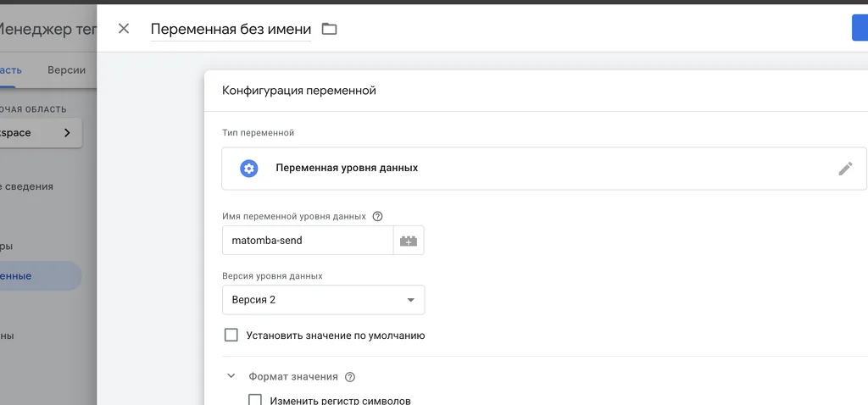Click the blue gear data layer variable icon

pyautogui.click(x=249, y=169)
